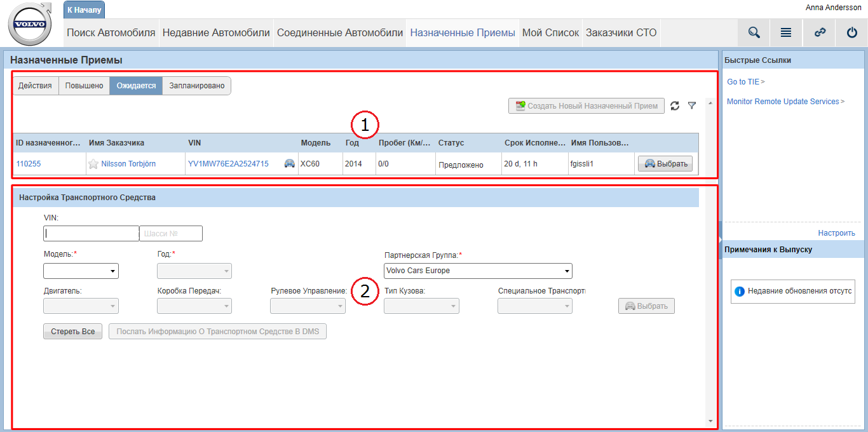
Task: Open the Год dropdown
Action: [x=194, y=271]
